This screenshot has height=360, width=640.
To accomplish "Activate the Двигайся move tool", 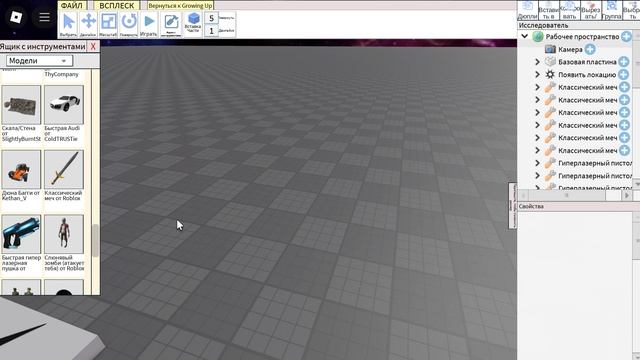I will (88, 24).
